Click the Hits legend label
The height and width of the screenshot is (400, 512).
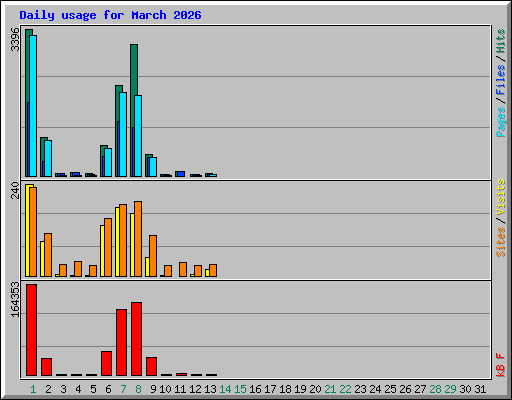[x=501, y=41]
